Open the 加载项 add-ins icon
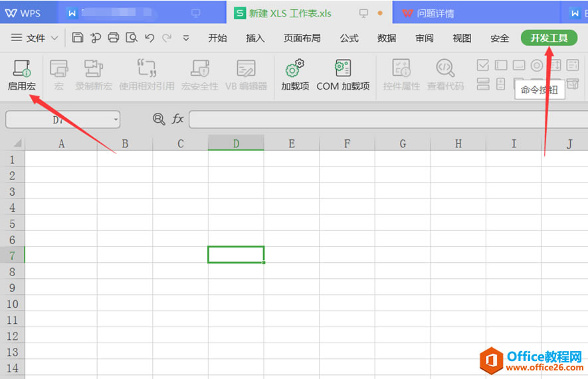588x379 pixels. coord(295,75)
